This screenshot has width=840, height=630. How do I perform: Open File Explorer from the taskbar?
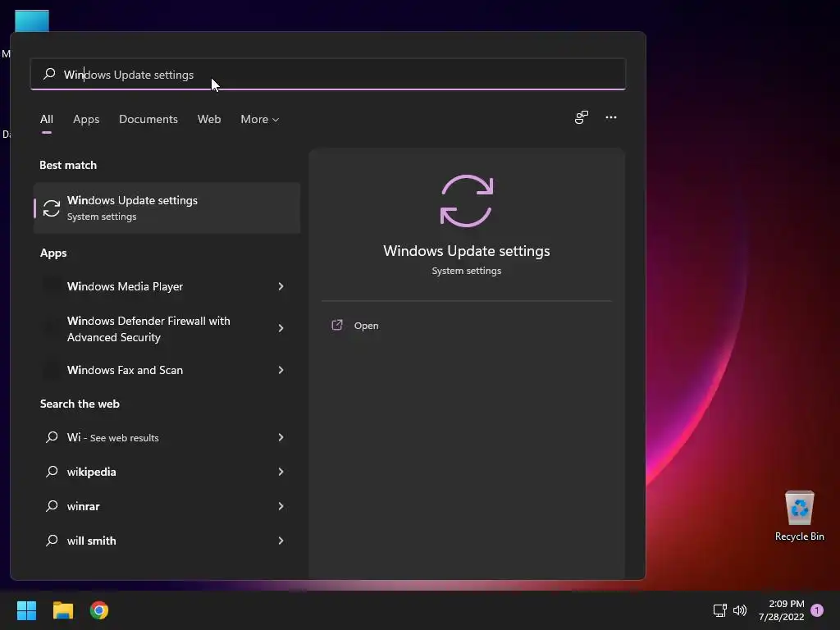[62, 610]
